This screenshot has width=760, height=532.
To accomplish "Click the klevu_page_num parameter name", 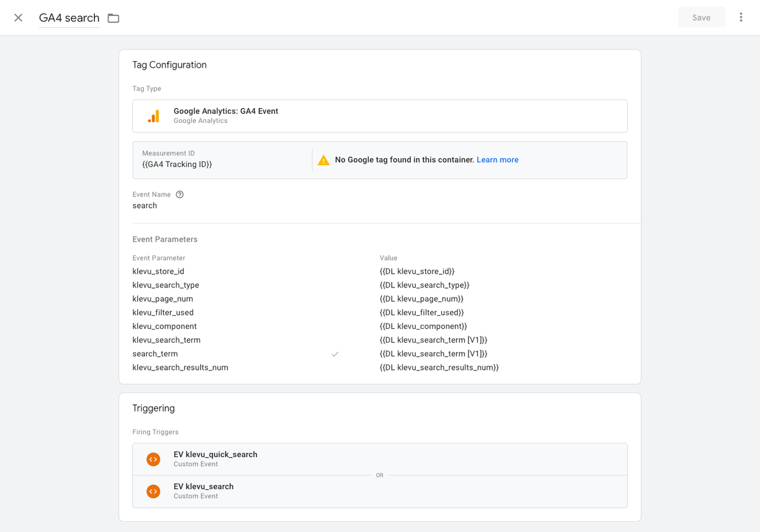I will pyautogui.click(x=163, y=299).
